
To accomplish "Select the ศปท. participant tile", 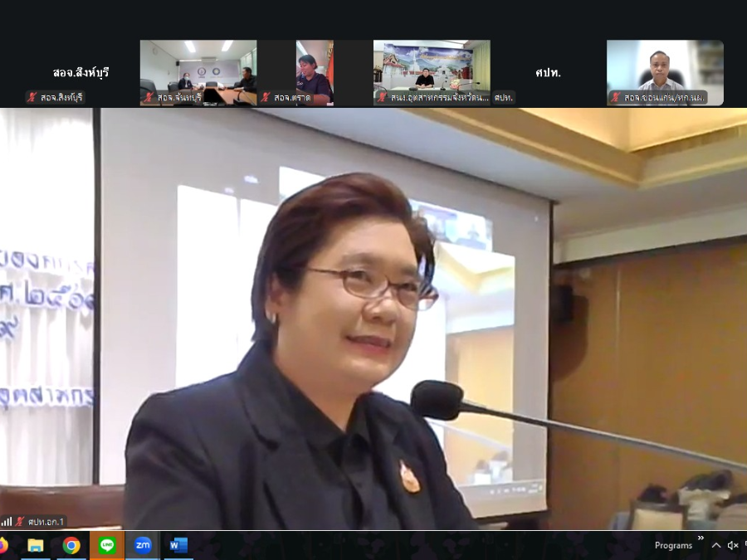I will (x=548, y=73).
